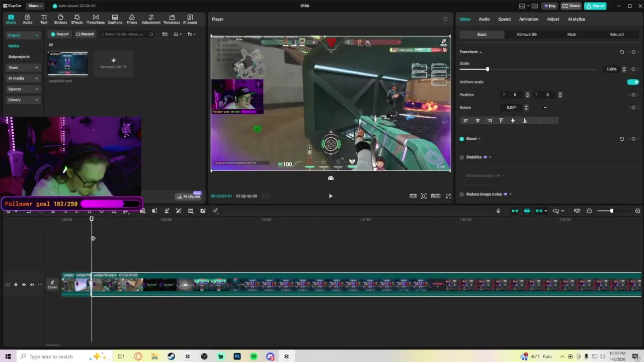Click the timeline zoom in icon
644x362 pixels.
coord(638,211)
